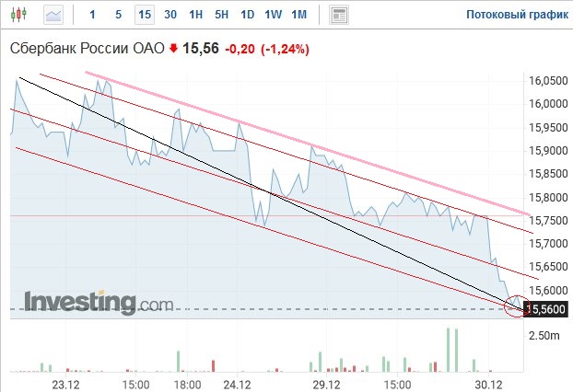573x392 pixels.
Task: Click the 15,8000 price axis label
Action: 548,198
